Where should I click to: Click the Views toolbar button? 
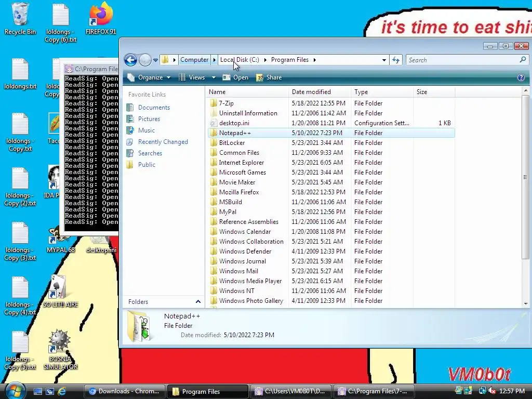pyautogui.click(x=192, y=77)
